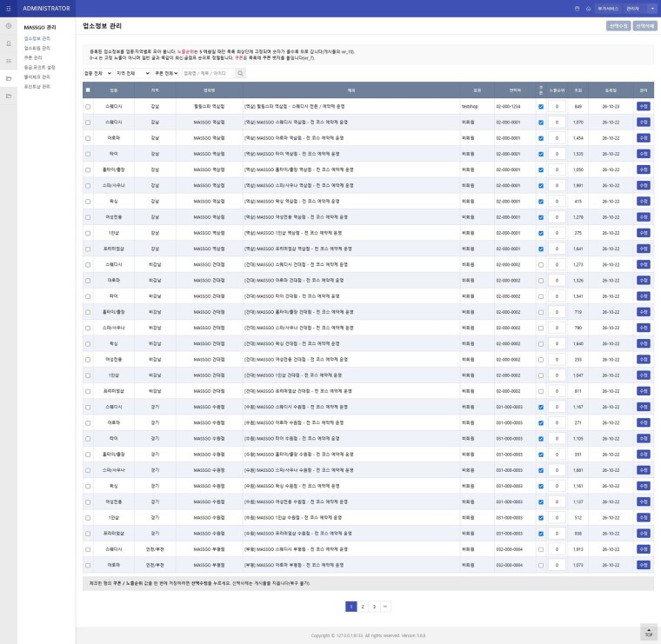Select the row checkbox for the 275-views row
This screenshot has height=644, width=661.
coord(88,233)
